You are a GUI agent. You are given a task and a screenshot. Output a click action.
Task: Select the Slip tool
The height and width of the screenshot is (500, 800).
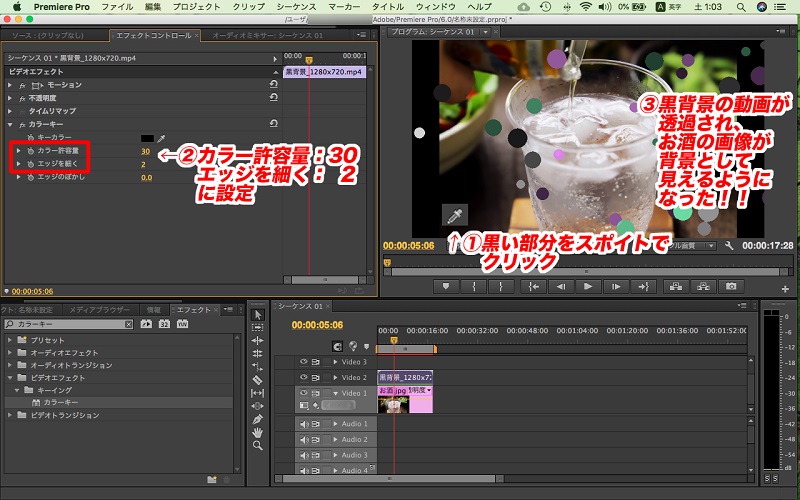click(258, 393)
